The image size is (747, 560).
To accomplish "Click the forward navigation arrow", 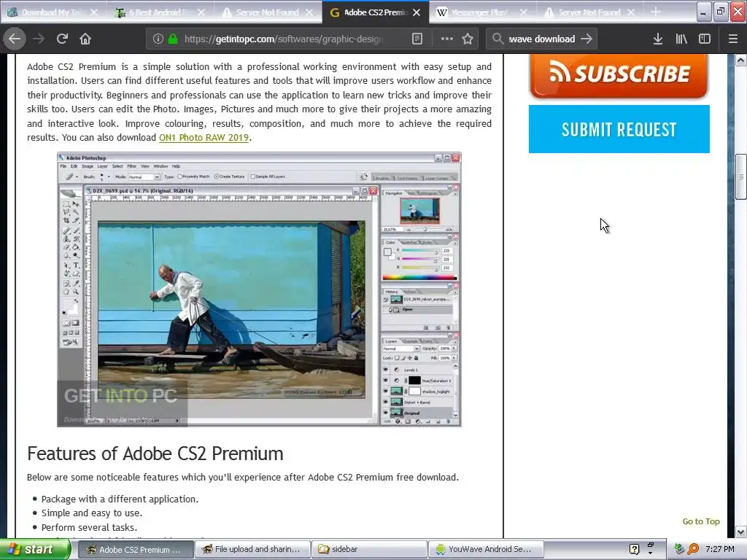I will click(39, 39).
